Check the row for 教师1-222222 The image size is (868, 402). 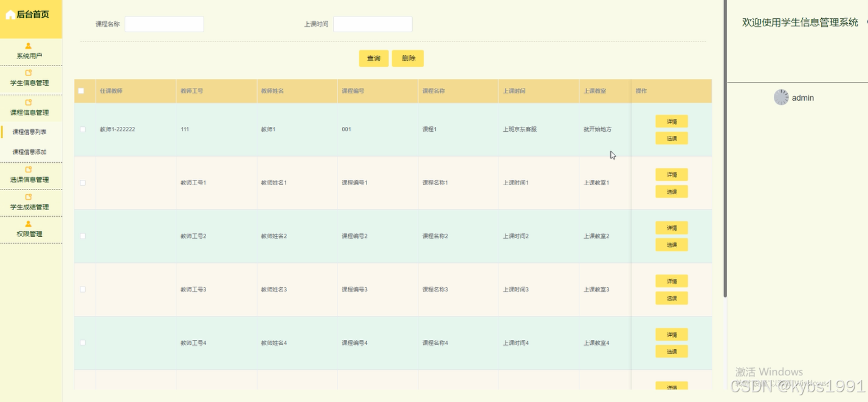click(x=83, y=129)
